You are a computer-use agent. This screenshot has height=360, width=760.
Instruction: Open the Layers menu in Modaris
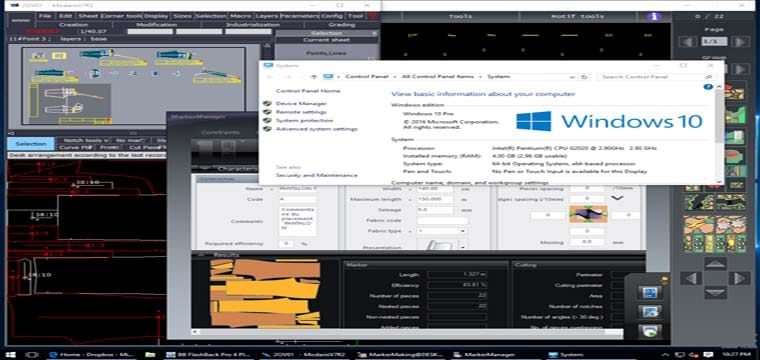tap(267, 16)
